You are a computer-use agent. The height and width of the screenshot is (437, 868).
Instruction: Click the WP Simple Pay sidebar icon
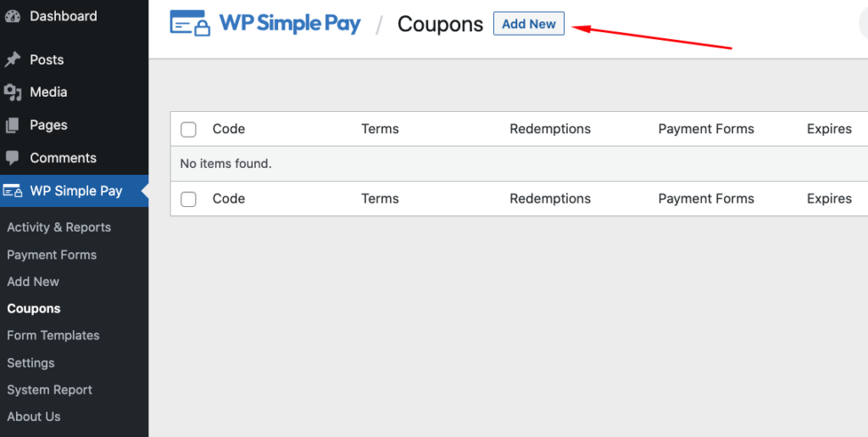13,191
